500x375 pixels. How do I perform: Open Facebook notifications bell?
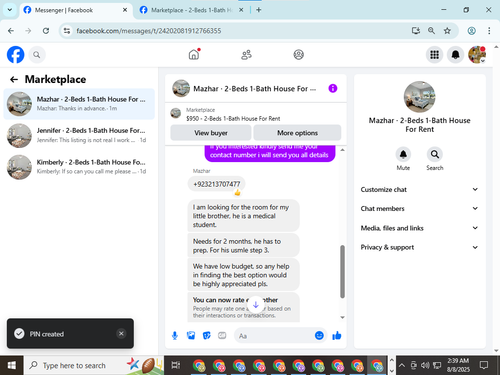tap(455, 55)
